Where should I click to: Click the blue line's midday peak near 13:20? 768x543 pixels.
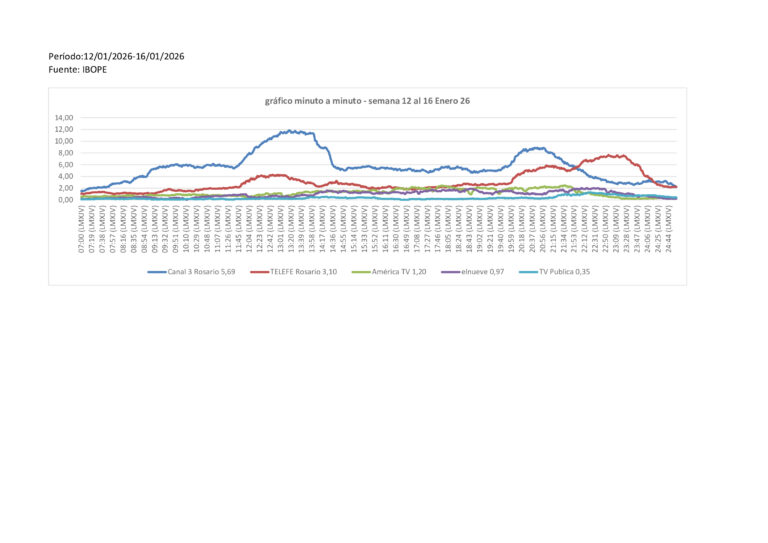[x=290, y=131]
